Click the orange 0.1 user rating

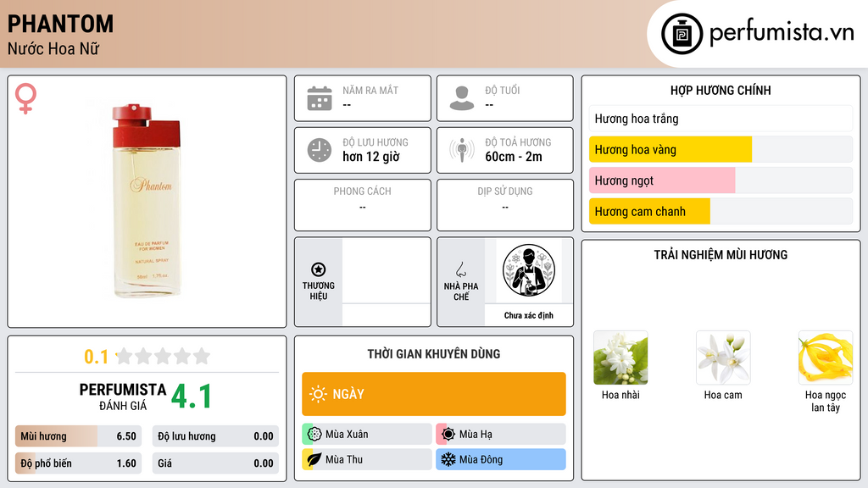click(x=97, y=357)
